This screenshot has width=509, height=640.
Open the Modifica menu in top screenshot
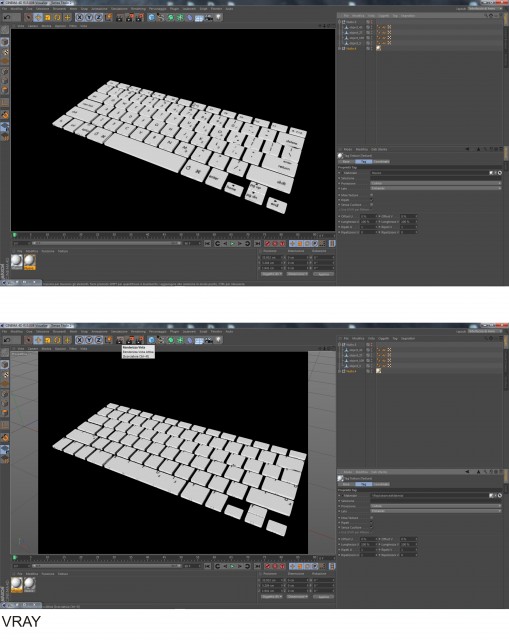pos(16,9)
